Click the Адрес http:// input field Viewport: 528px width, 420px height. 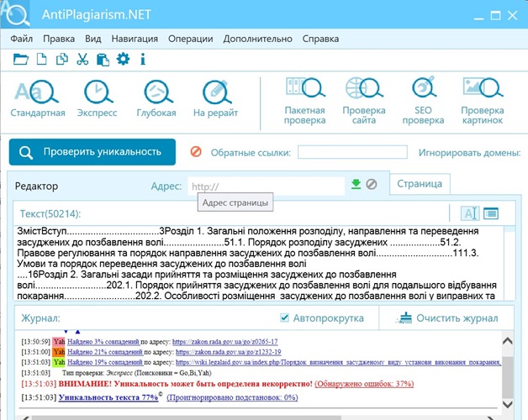(266, 186)
